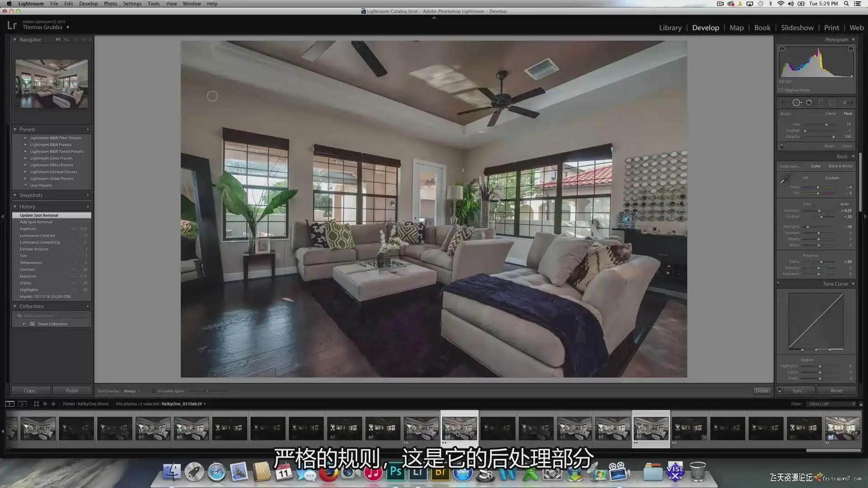Select Add Spot Removal history step
The width and height of the screenshot is (868, 488).
[36, 222]
